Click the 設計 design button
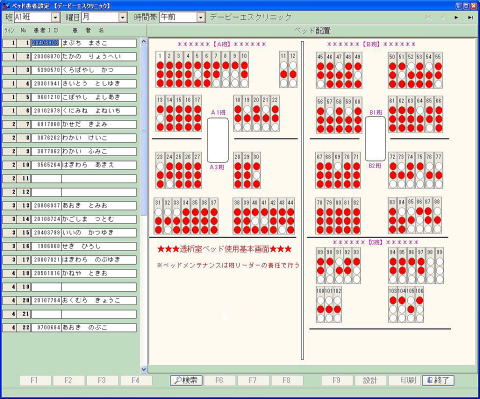This screenshot has width=480, height=399. [370, 380]
